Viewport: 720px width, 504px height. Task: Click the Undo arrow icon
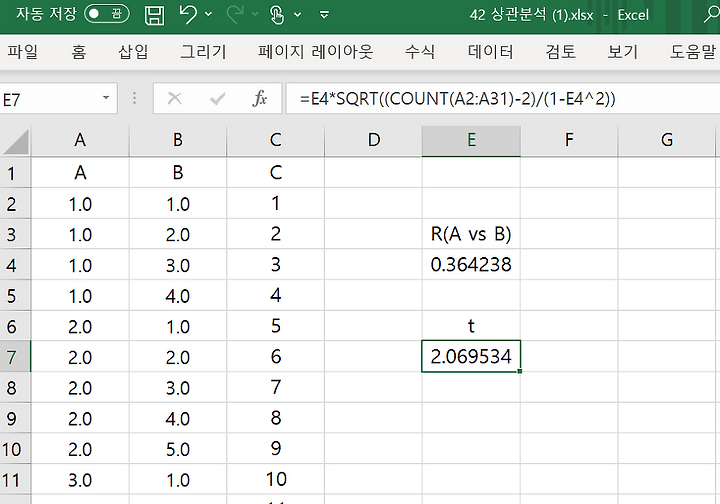coord(188,14)
